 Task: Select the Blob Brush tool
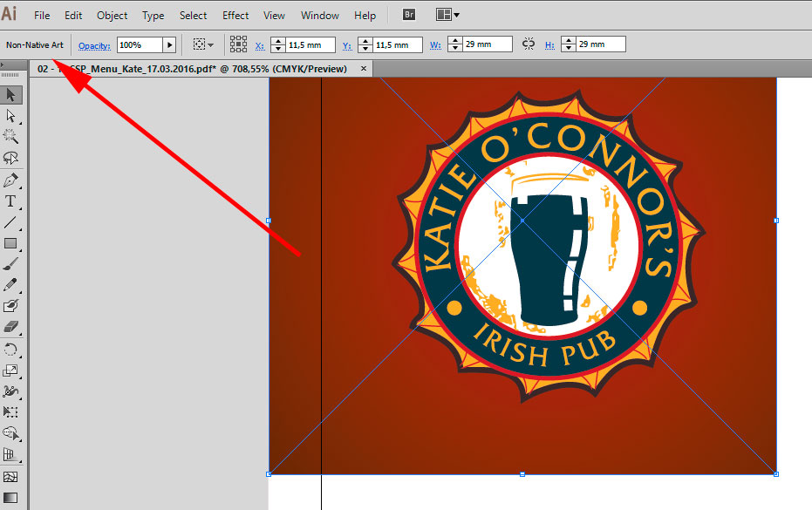point(10,306)
